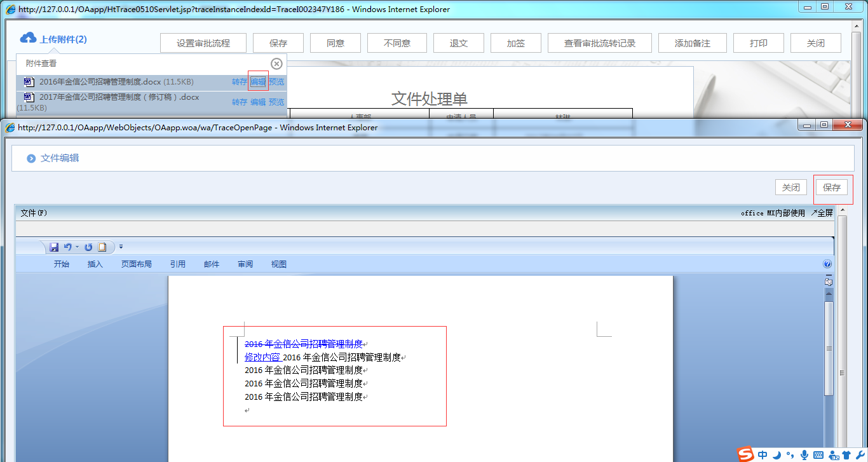Screen dimensions: 868x462
Task: Click the floppy disk save icon in Word toolbar
Action: [54, 247]
